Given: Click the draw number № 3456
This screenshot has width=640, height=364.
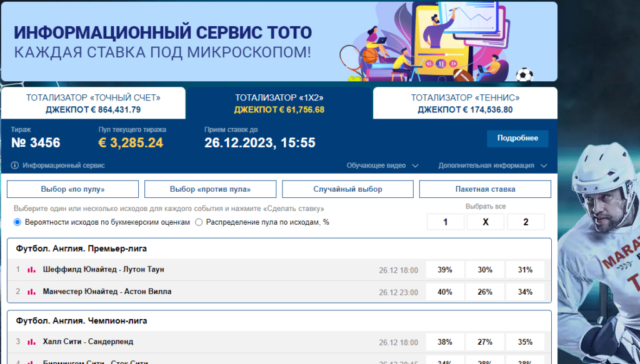Looking at the screenshot, I should pos(36,142).
